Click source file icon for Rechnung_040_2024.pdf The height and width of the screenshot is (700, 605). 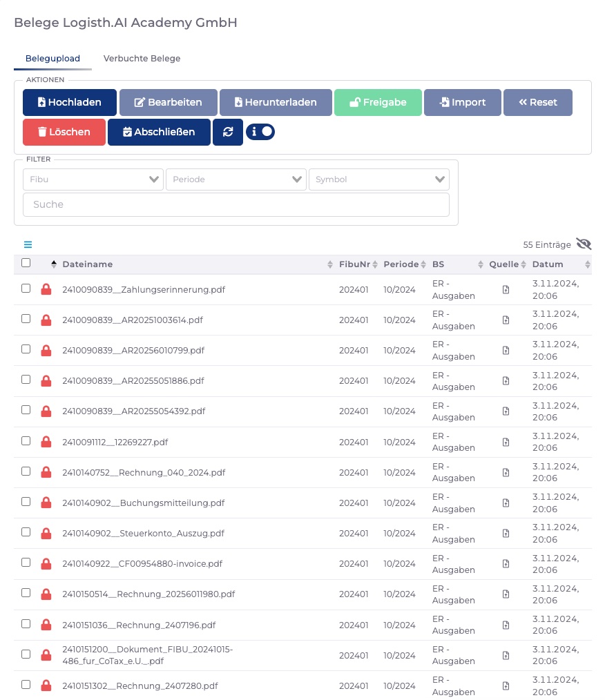[506, 472]
